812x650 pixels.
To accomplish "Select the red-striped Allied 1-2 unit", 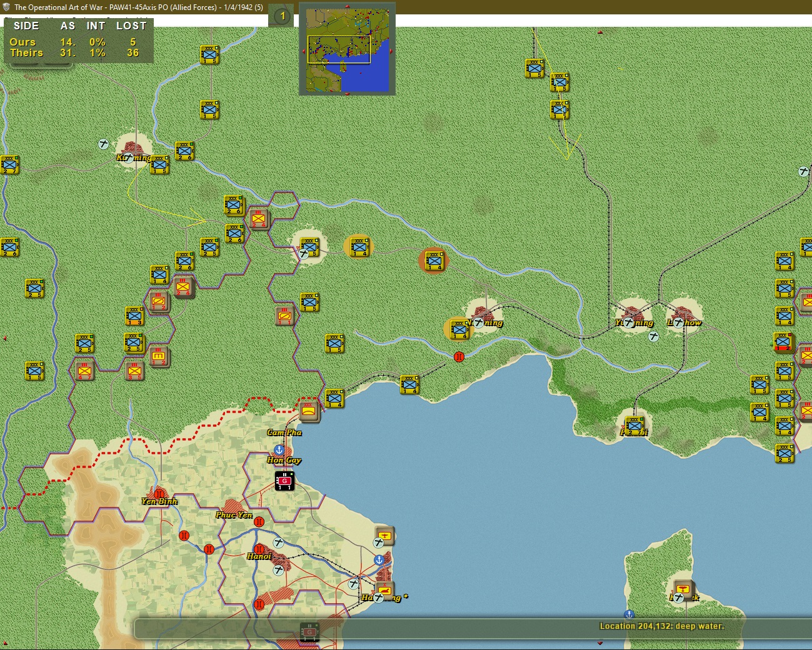I will pos(783,343).
